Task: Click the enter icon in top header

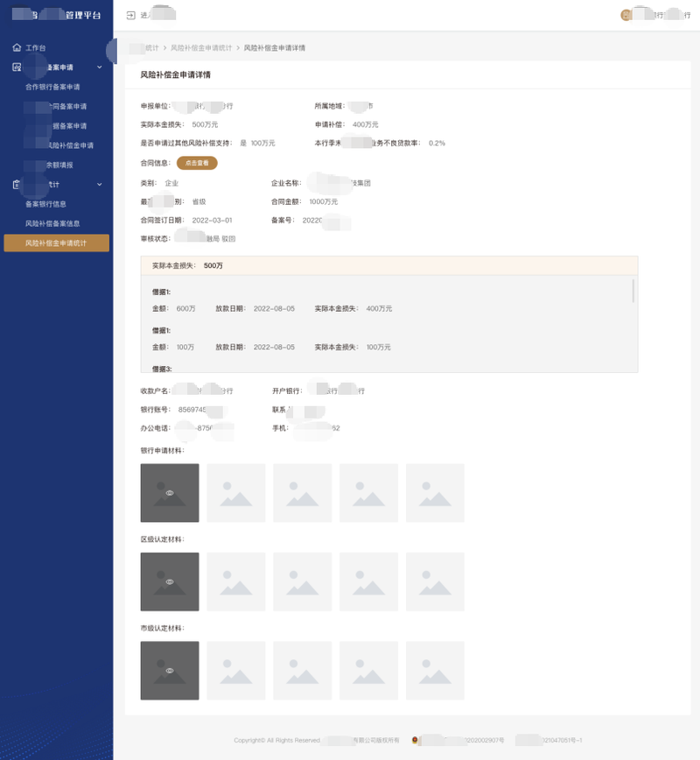Action: coord(131,16)
